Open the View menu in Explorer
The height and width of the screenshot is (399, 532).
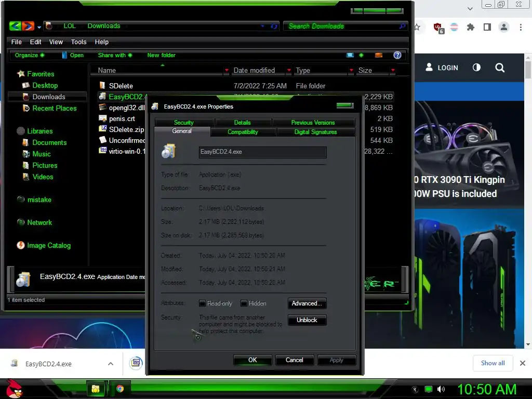pos(56,42)
